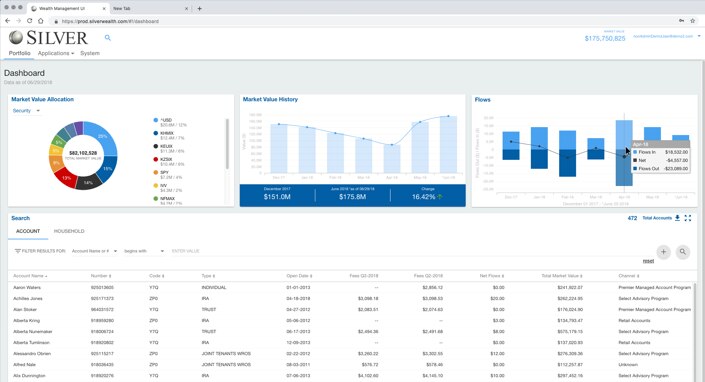The image size is (705, 382).
Task: Open a new browser tab with plus
Action: pyautogui.click(x=199, y=8)
